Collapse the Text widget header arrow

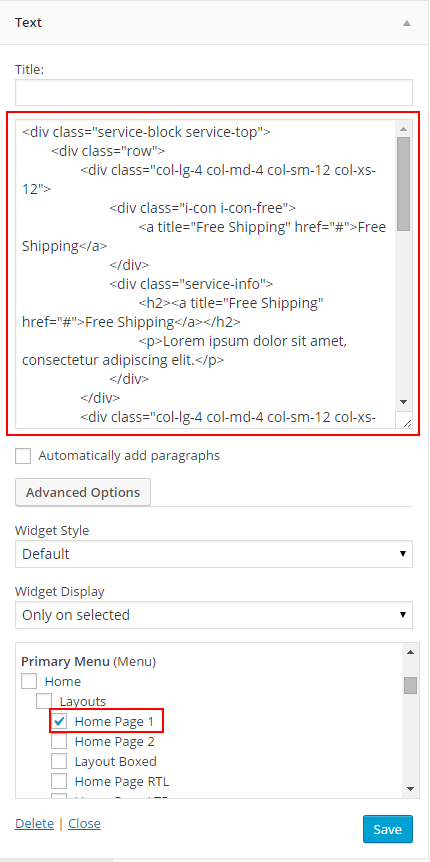coord(406,23)
